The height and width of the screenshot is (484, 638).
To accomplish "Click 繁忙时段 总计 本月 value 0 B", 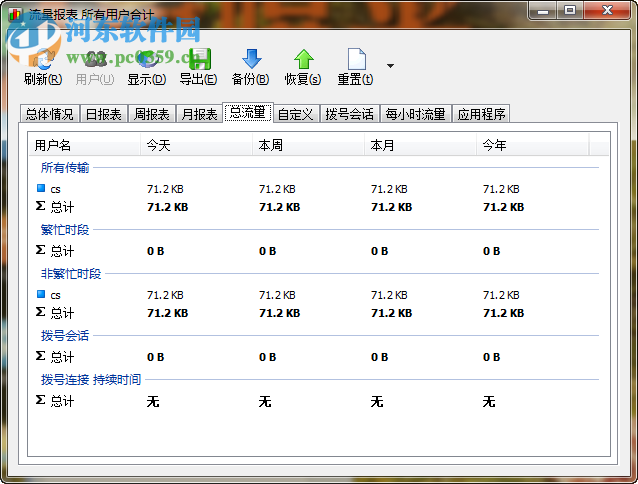I will coord(379,251).
